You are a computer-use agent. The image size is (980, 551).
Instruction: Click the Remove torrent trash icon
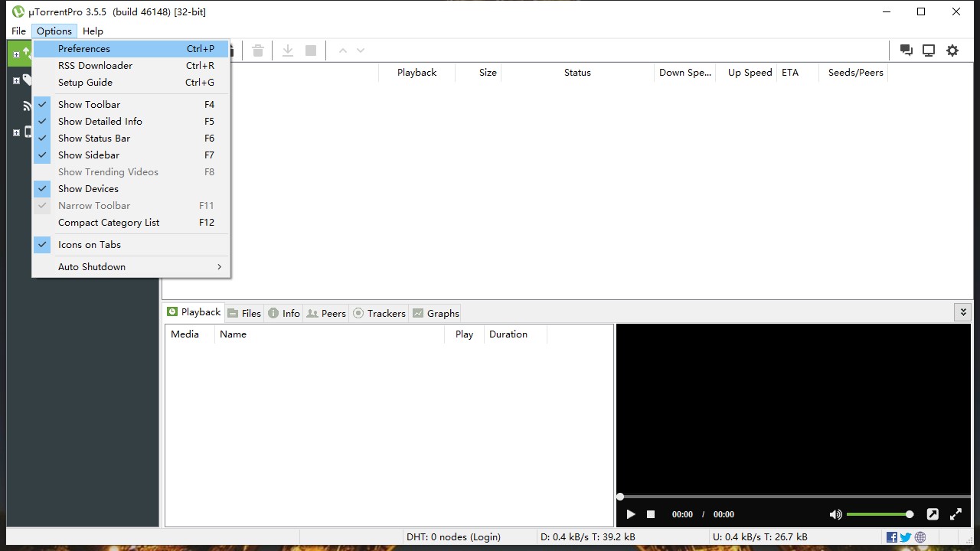point(258,51)
